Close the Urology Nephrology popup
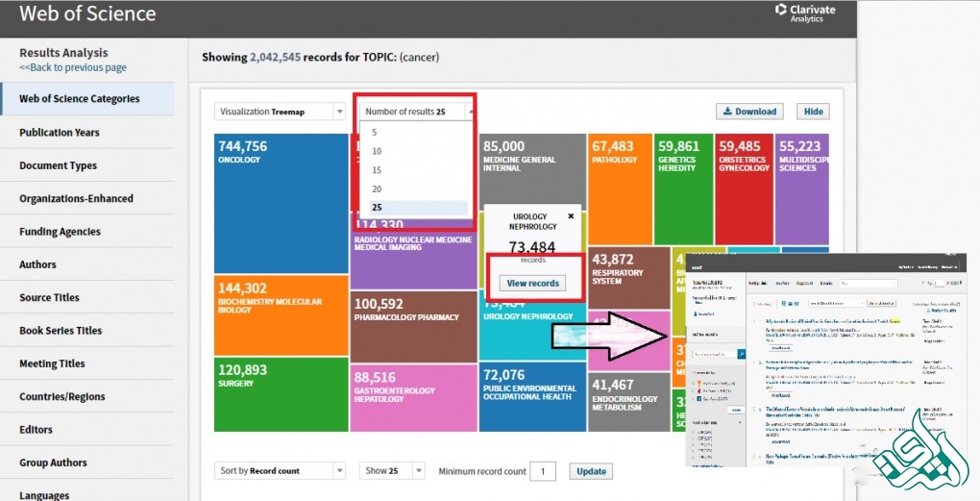This screenshot has height=501, width=980. 571,216
